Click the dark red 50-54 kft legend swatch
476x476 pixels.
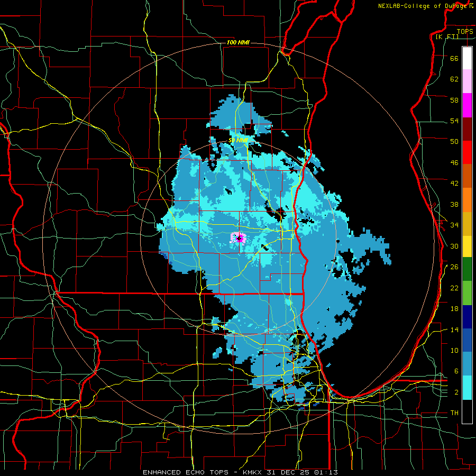click(467, 129)
